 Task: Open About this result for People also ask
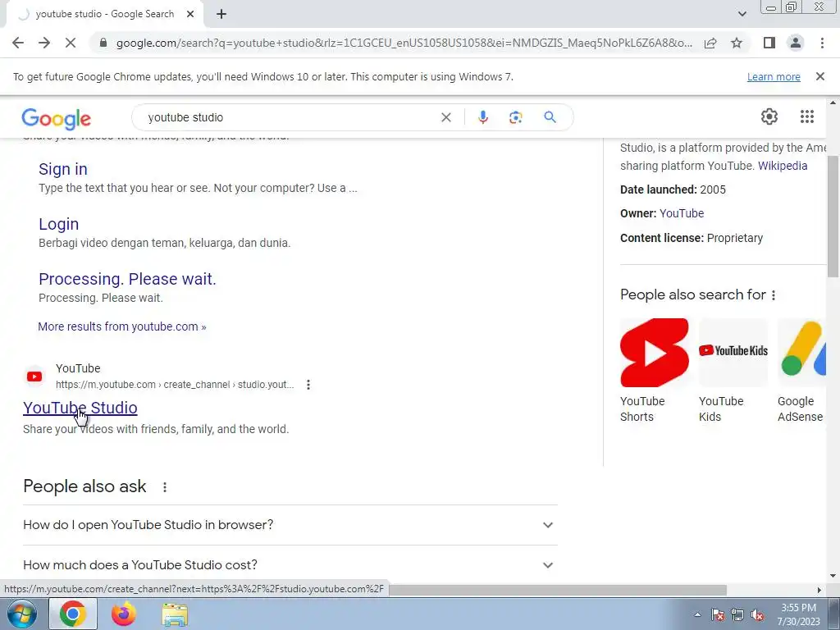(x=164, y=487)
